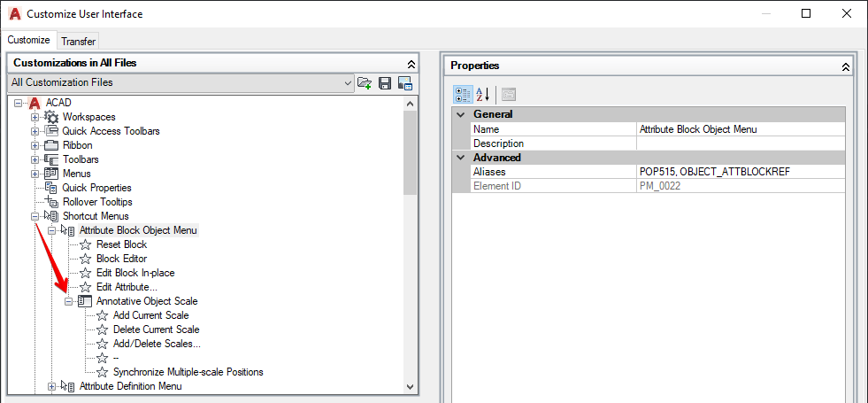Collapse the Annotative Object Scale submenu
The height and width of the screenshot is (403, 868).
click(x=69, y=301)
